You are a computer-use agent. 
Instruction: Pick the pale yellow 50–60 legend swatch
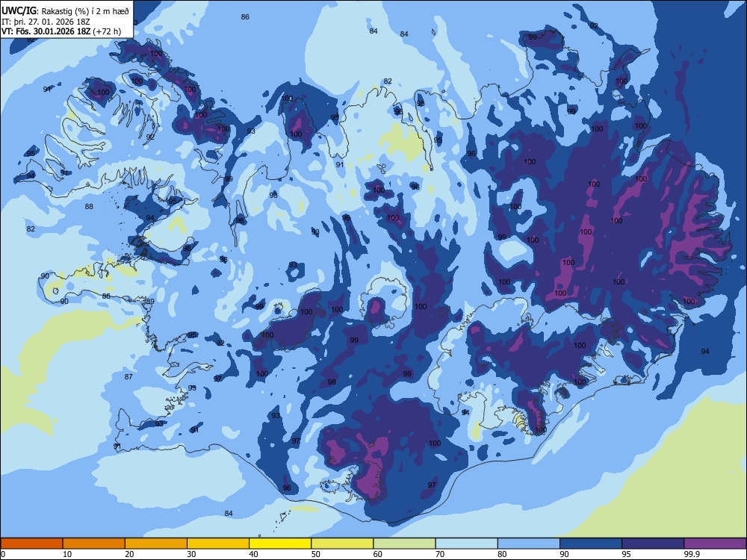pos(342,544)
